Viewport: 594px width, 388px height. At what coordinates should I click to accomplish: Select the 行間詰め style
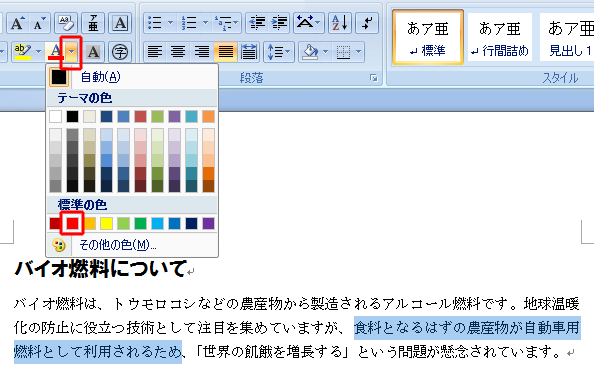point(500,38)
